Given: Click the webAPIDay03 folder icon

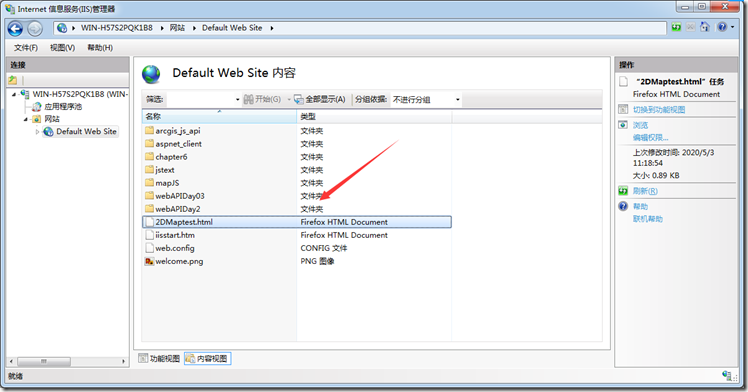Looking at the screenshot, I should pyautogui.click(x=149, y=196).
